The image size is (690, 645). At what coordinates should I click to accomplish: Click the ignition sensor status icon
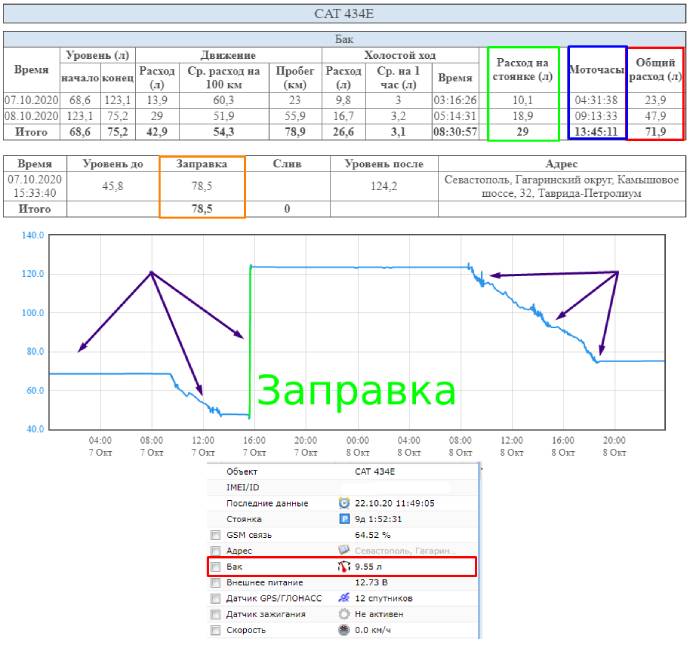pos(344,614)
